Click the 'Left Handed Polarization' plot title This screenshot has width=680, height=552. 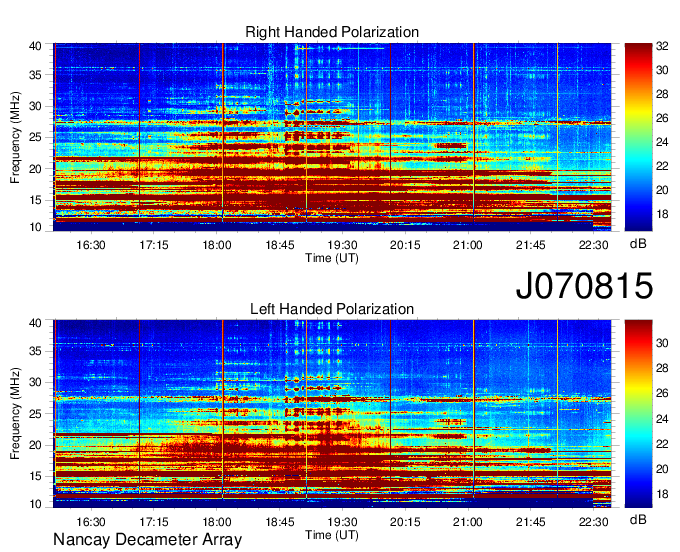coord(332,309)
